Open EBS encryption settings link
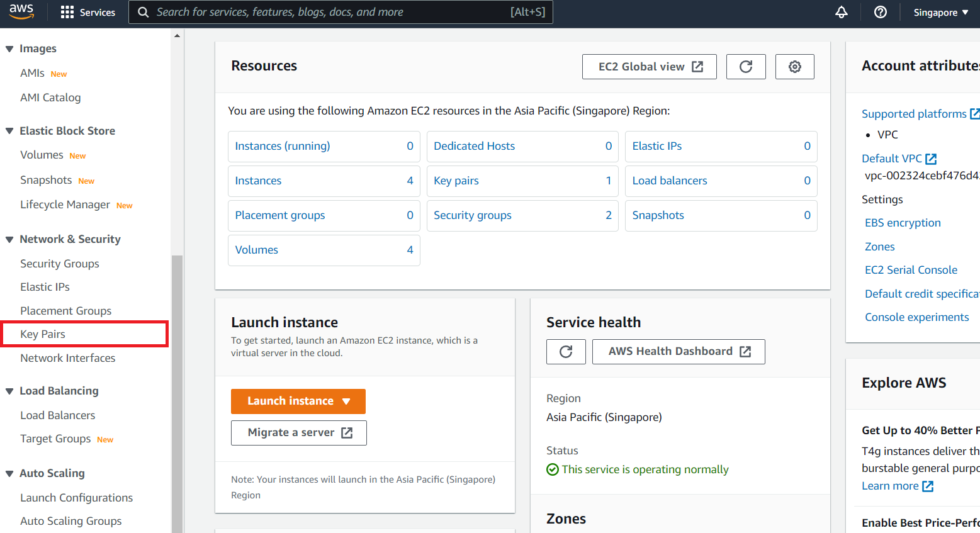This screenshot has height=533, width=980. (903, 223)
